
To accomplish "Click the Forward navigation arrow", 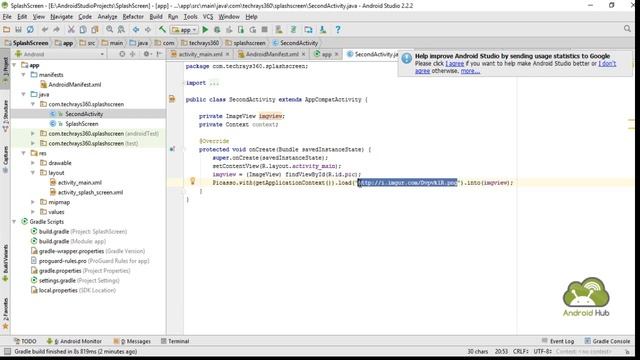I will [x=148, y=29].
